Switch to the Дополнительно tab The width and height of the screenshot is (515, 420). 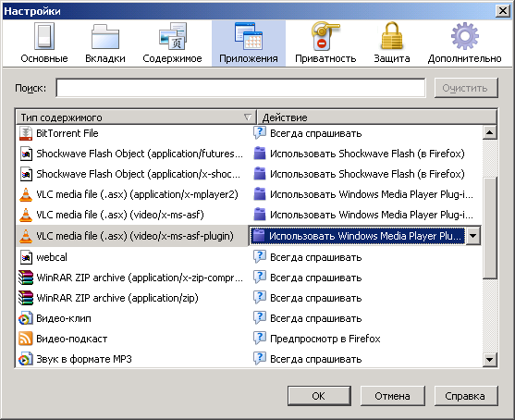[464, 43]
